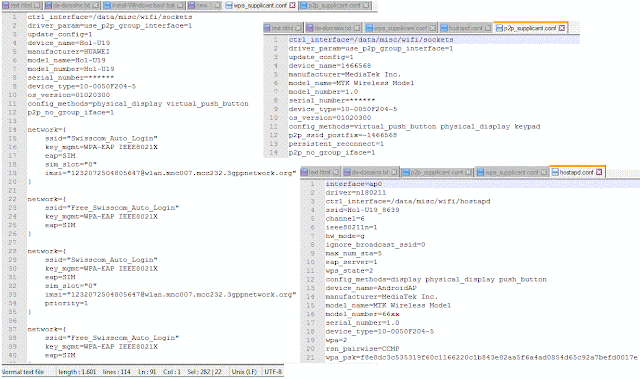Click file icon on middle window p2p_supplicant.conf tab

[499, 28]
